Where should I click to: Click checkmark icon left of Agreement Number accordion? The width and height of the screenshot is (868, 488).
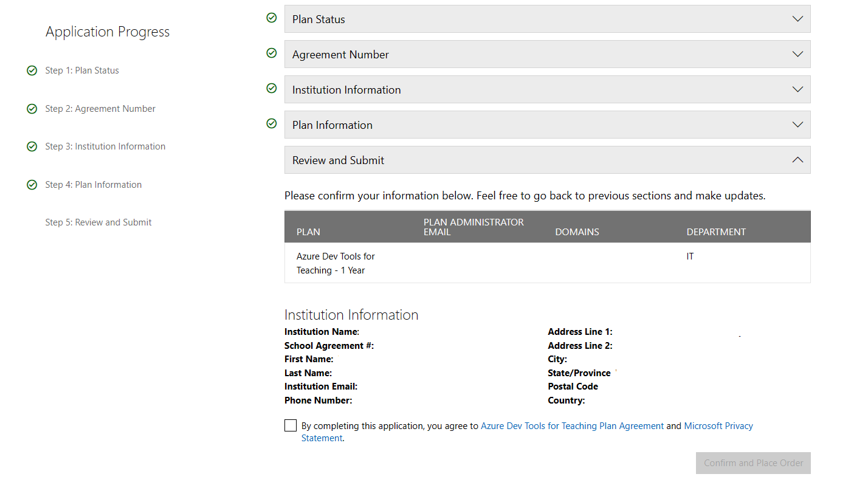tap(272, 53)
